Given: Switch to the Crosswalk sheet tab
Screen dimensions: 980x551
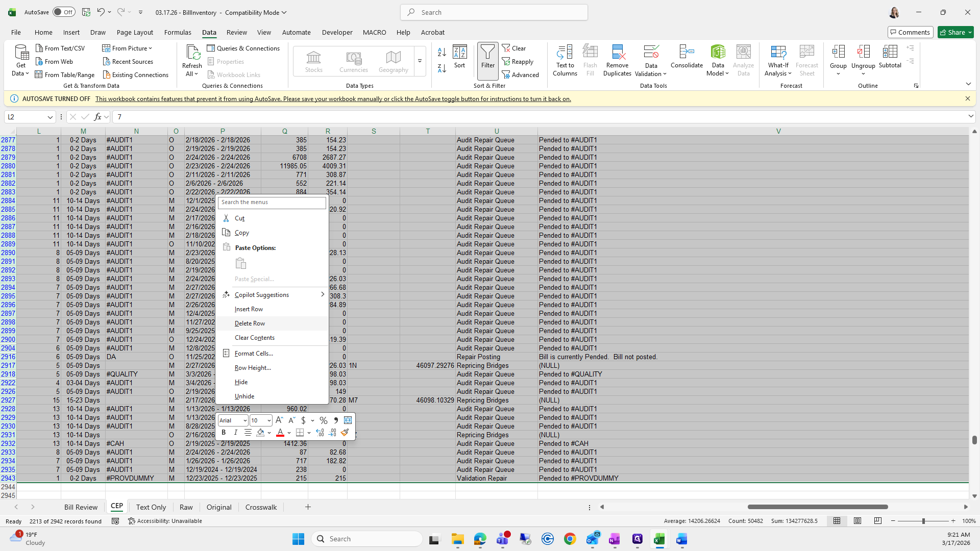Looking at the screenshot, I should point(261,507).
